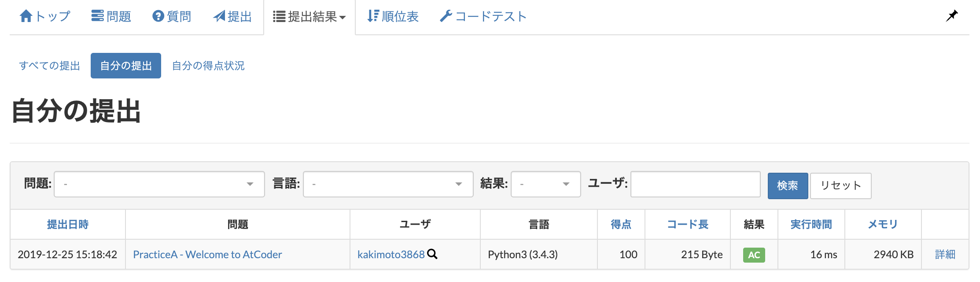Click the 問題 tasks list icon
The height and width of the screenshot is (282, 980).
(97, 16)
